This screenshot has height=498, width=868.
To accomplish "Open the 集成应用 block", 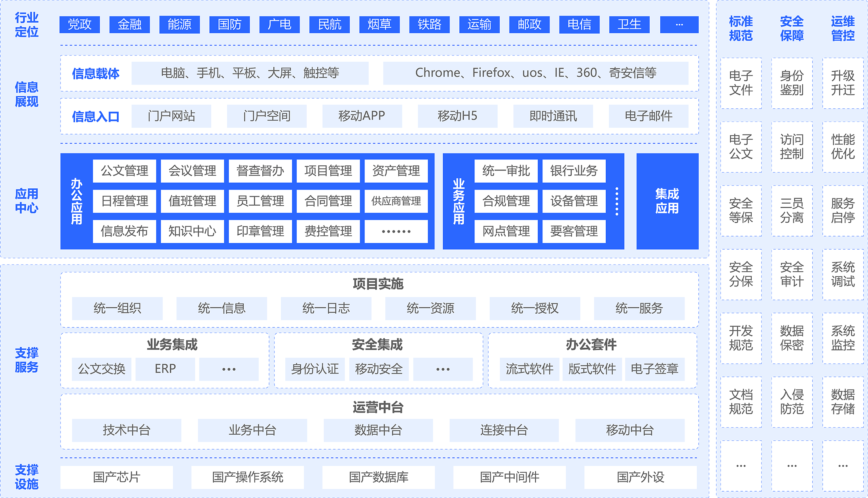I will click(667, 201).
